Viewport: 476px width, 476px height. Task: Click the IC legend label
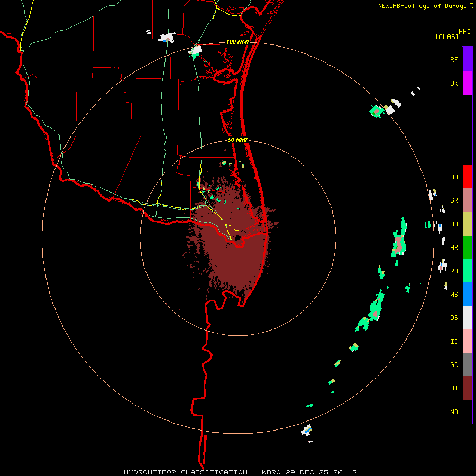[x=454, y=341]
